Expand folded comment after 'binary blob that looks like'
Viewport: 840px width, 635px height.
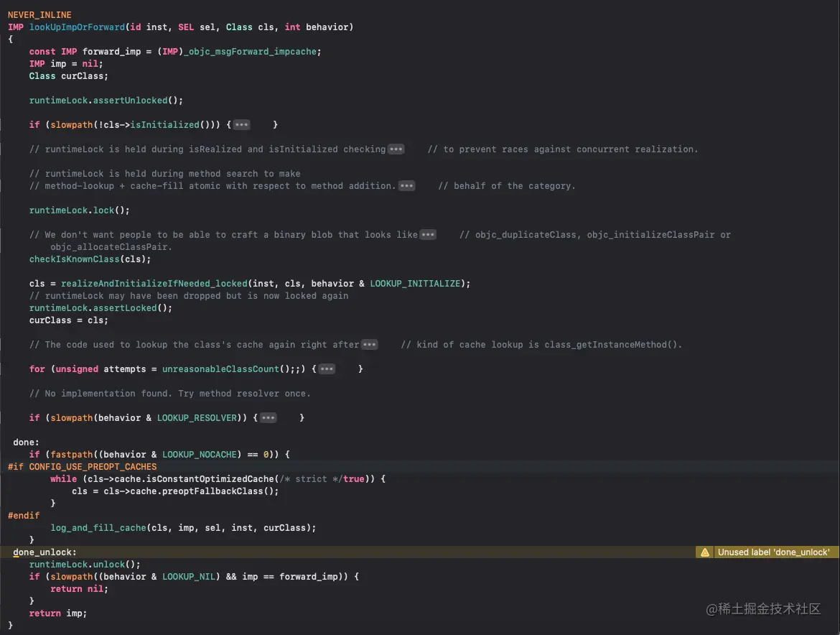coord(428,235)
